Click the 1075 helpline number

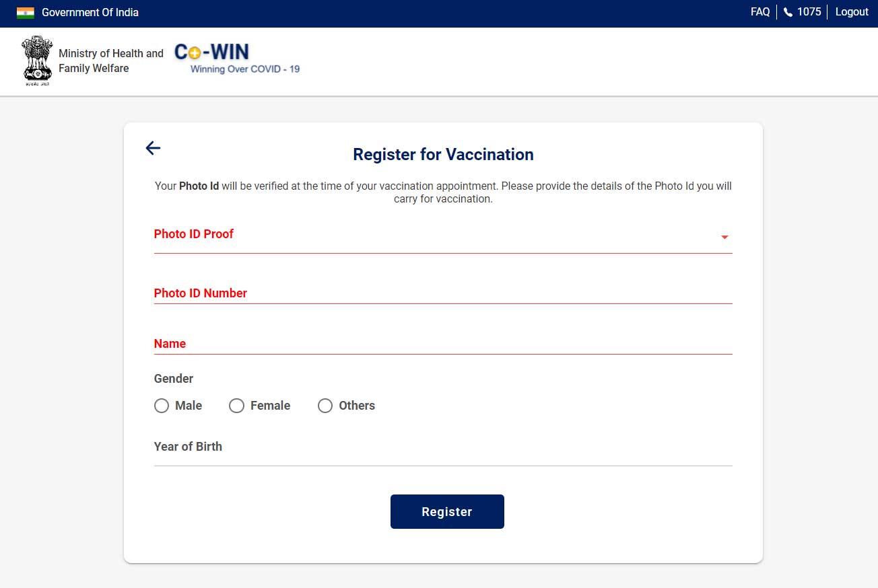[x=809, y=12]
